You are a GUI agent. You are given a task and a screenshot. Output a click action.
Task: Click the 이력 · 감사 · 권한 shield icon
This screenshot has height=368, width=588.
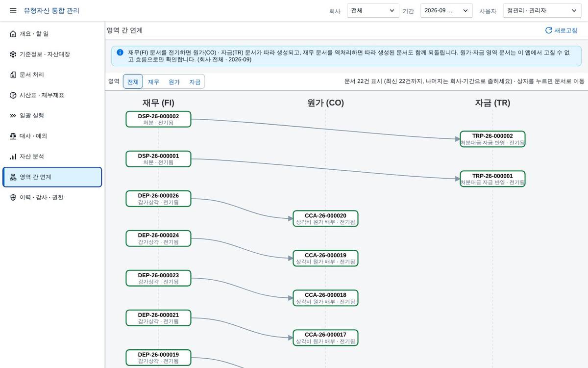click(13, 197)
